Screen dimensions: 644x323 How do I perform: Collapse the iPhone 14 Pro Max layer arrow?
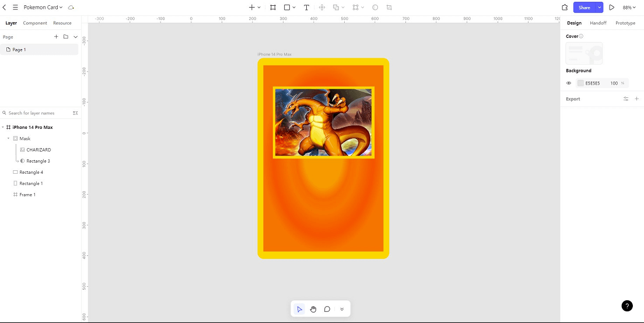pos(3,127)
